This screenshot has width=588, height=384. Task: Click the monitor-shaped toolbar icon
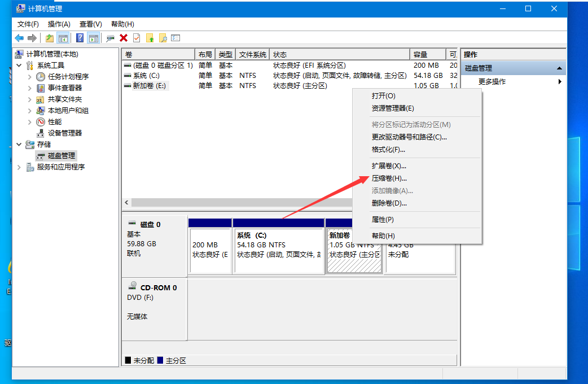111,37
